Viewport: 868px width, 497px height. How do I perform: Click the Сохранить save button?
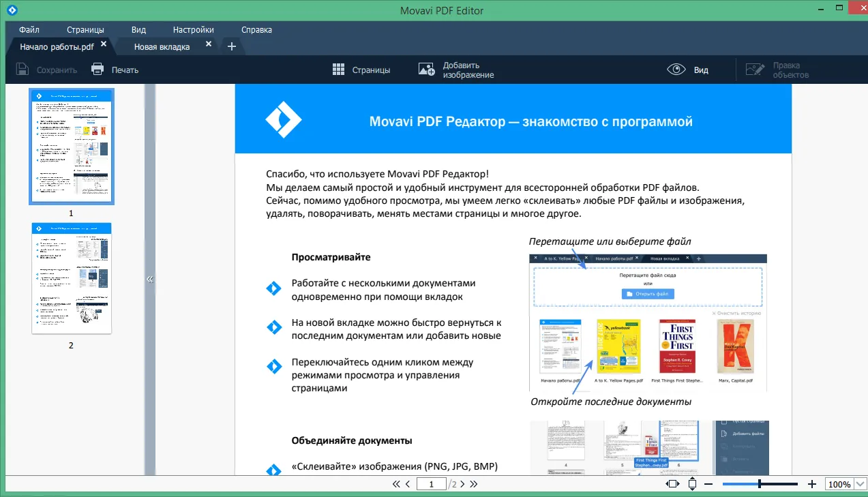pos(46,70)
